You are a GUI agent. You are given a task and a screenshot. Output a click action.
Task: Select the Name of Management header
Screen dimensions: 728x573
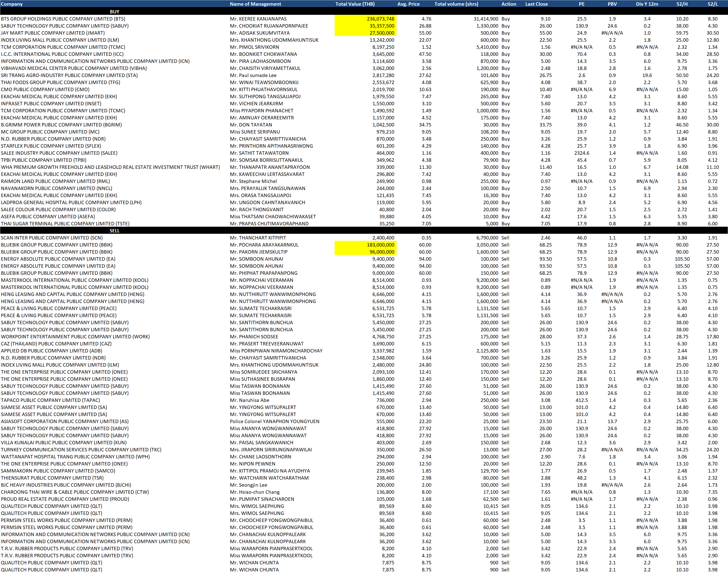(255, 4)
